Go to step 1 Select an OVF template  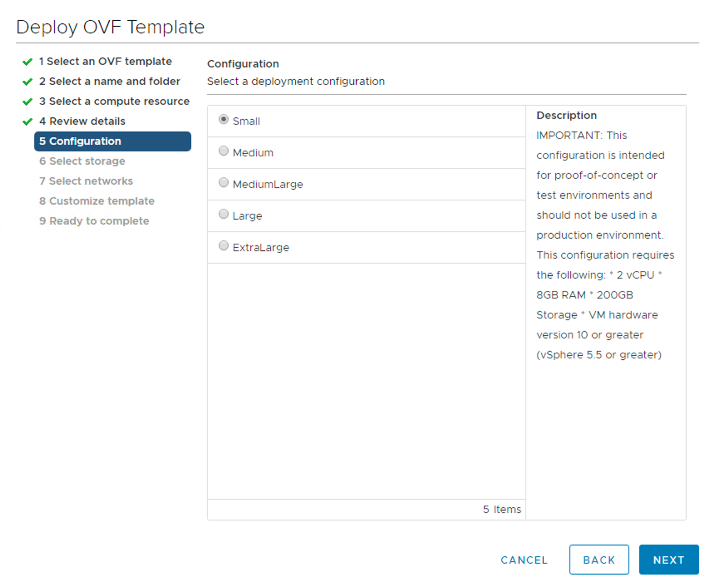(x=105, y=62)
